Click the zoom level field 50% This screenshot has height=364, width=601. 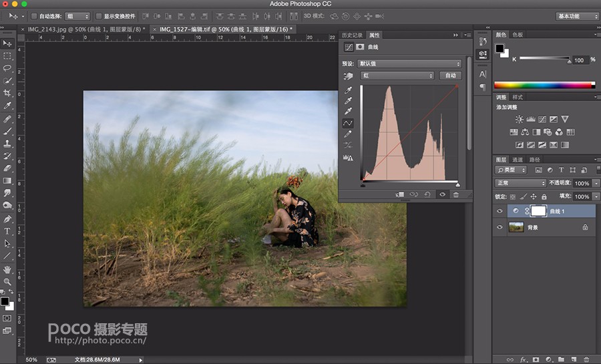click(31, 360)
